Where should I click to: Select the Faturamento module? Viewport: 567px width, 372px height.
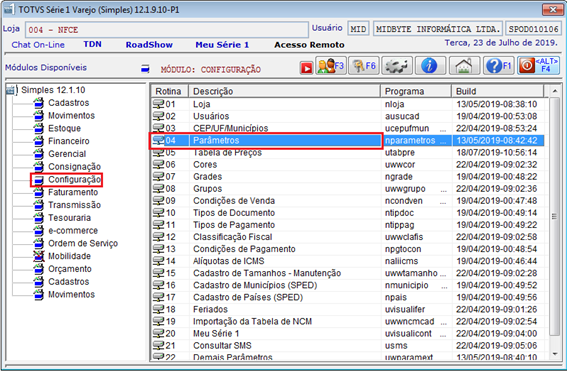(x=73, y=192)
